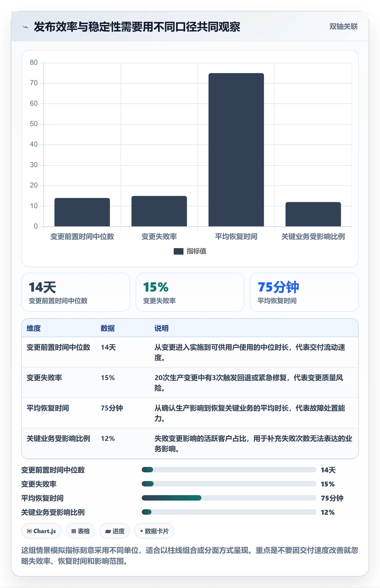Click the 80 y-axis tick label
The height and width of the screenshot is (588, 380).
(x=34, y=62)
